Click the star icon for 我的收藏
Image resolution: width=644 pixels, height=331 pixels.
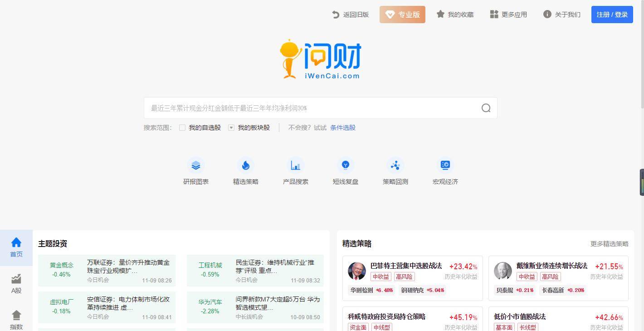pos(440,14)
